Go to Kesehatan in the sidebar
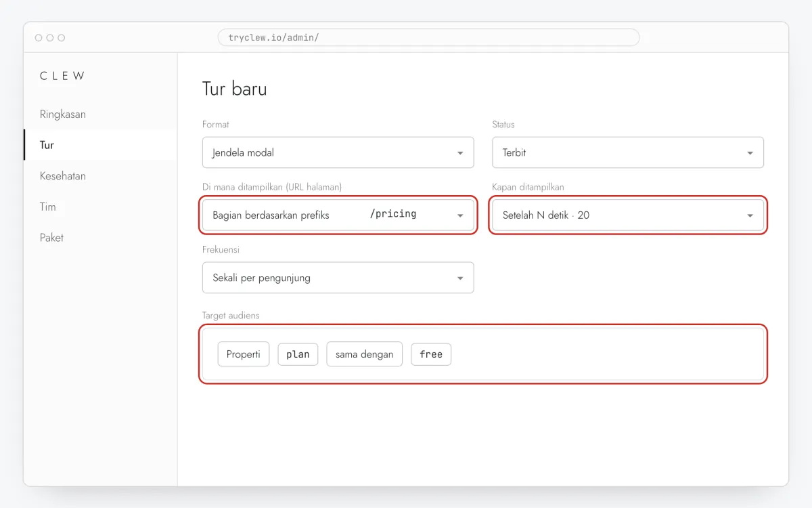The image size is (812, 508). [100, 175]
